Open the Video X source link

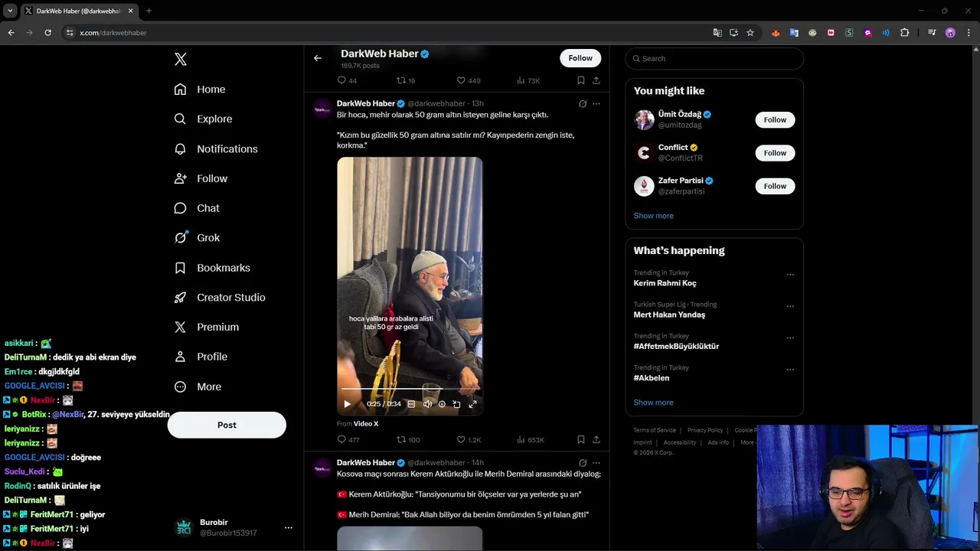[366, 424]
